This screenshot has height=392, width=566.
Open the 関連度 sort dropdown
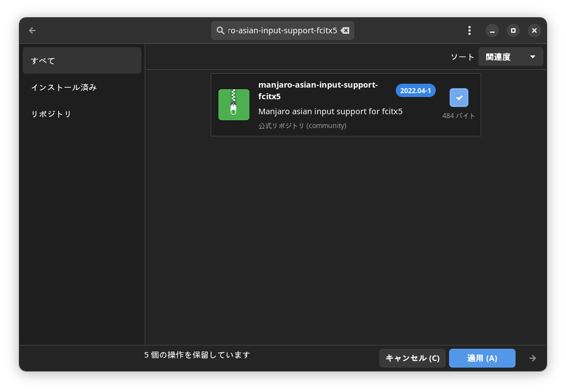[x=511, y=57]
